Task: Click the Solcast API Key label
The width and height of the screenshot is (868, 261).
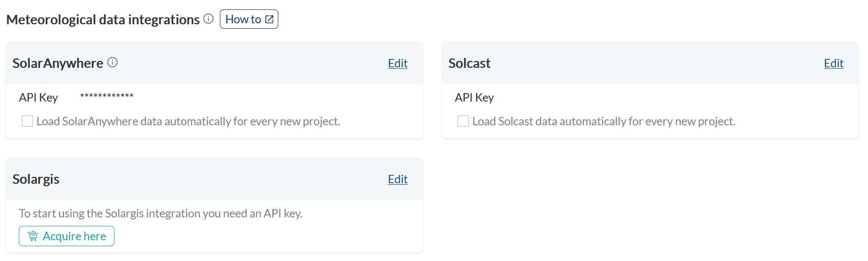Action: 474,98
